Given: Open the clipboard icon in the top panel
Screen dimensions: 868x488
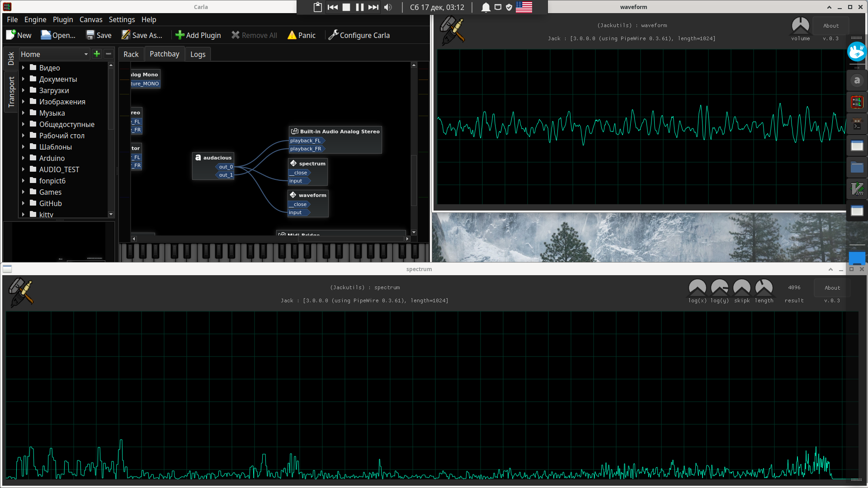Looking at the screenshot, I should pos(318,7).
